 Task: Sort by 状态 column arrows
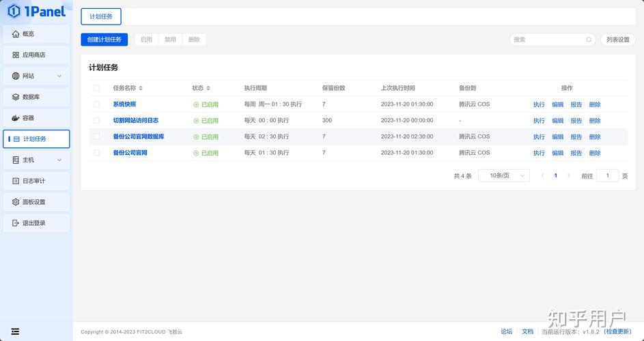pos(208,88)
